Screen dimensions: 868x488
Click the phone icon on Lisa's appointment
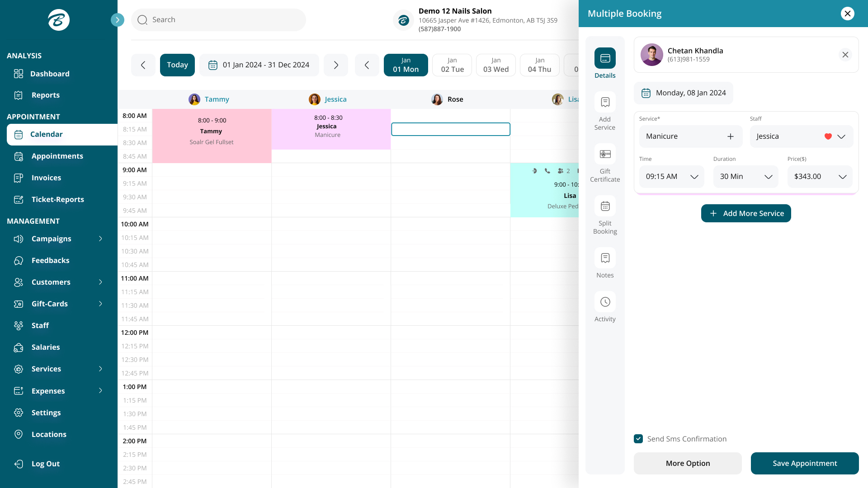click(547, 171)
